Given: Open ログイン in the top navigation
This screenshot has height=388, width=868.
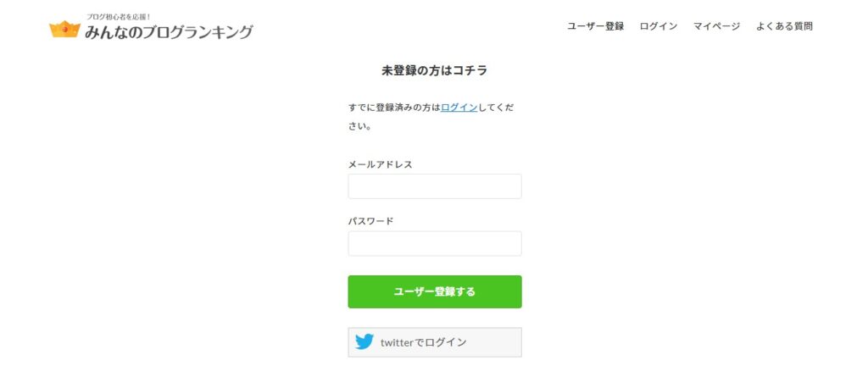Looking at the screenshot, I should coord(658,26).
